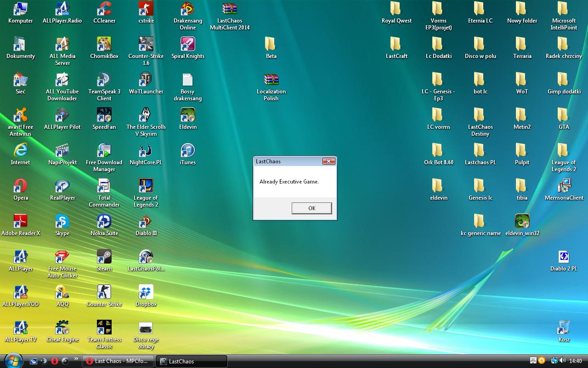Click the 14:40 taskbar clock

pos(576,361)
